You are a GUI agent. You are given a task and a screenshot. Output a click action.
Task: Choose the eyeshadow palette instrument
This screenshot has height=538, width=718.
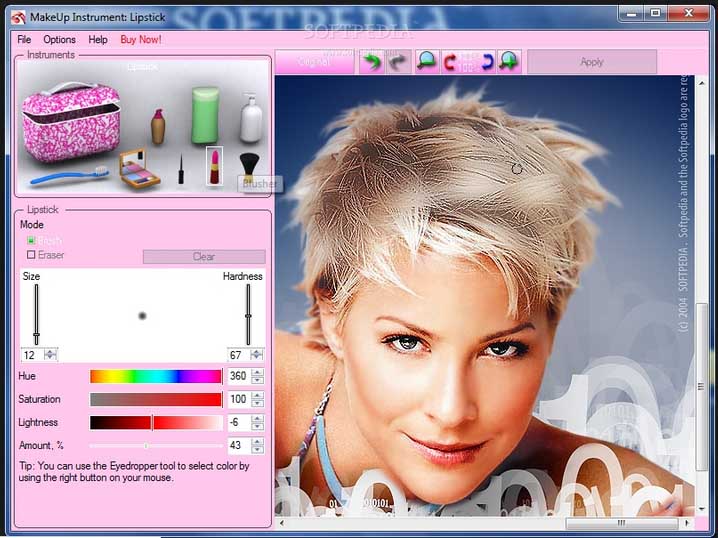[x=138, y=169]
